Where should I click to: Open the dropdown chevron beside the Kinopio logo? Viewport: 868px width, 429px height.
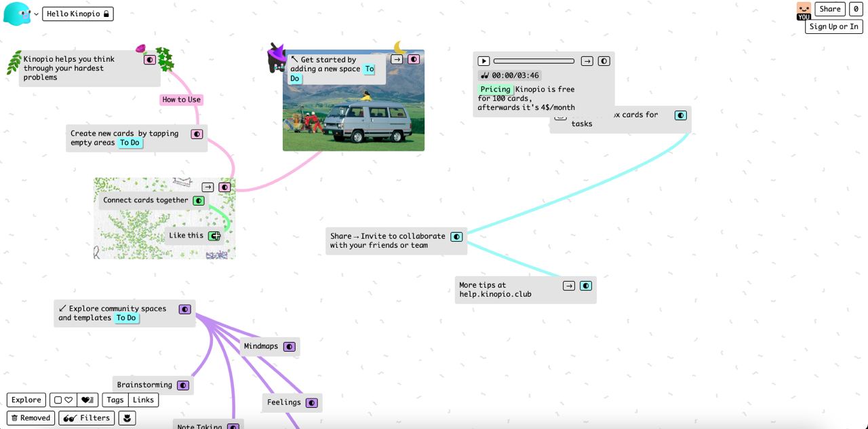coord(37,14)
